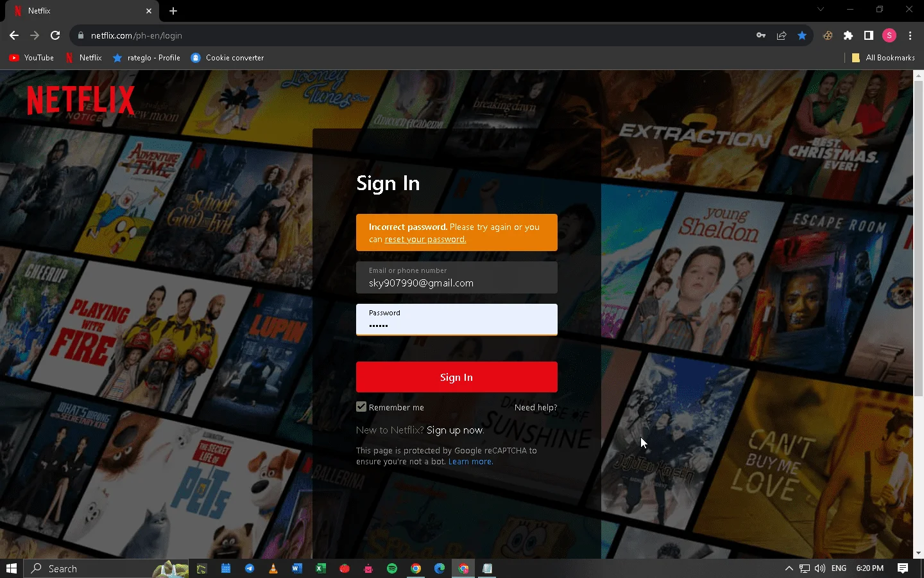The image size is (924, 578).
Task: Uncheck the Remember me checkbox
Action: tap(361, 407)
